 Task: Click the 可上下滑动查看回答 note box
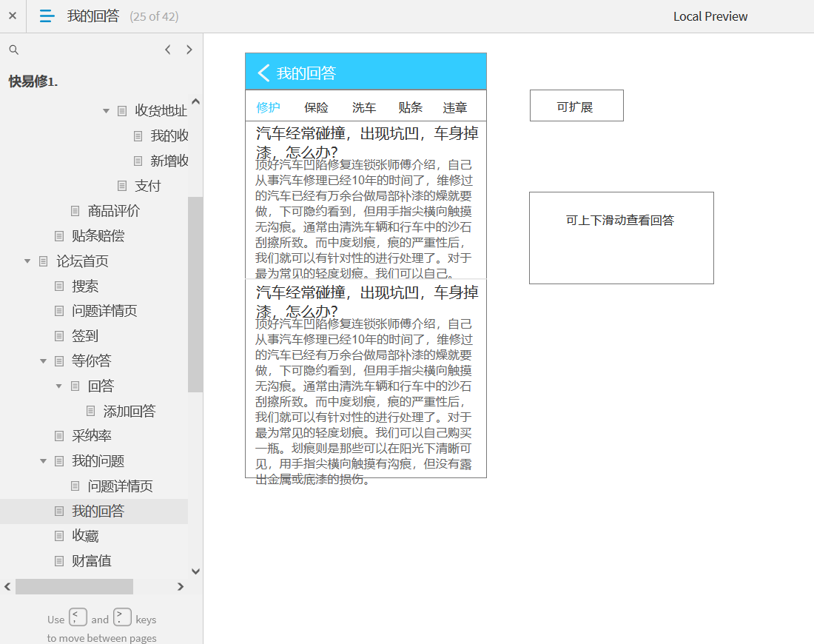pos(622,238)
